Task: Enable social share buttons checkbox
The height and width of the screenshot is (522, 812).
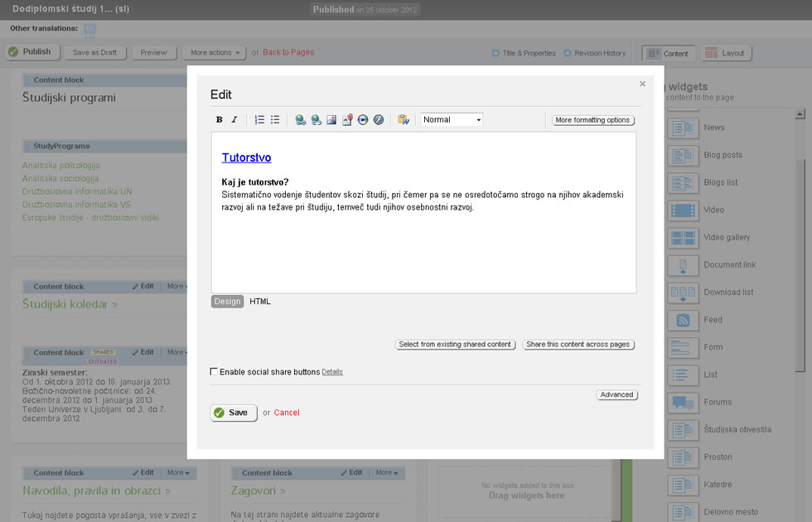Action: click(x=215, y=372)
